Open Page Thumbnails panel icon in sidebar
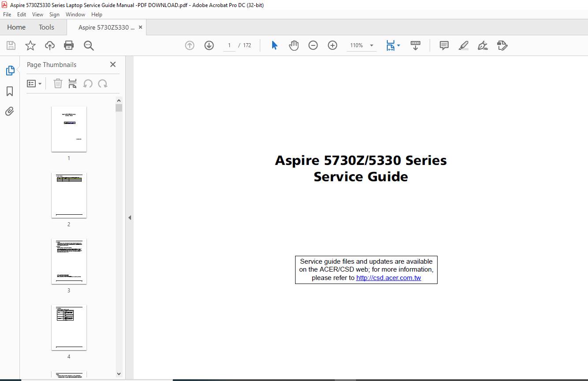Image resolution: width=588 pixels, height=381 pixels. click(x=10, y=71)
